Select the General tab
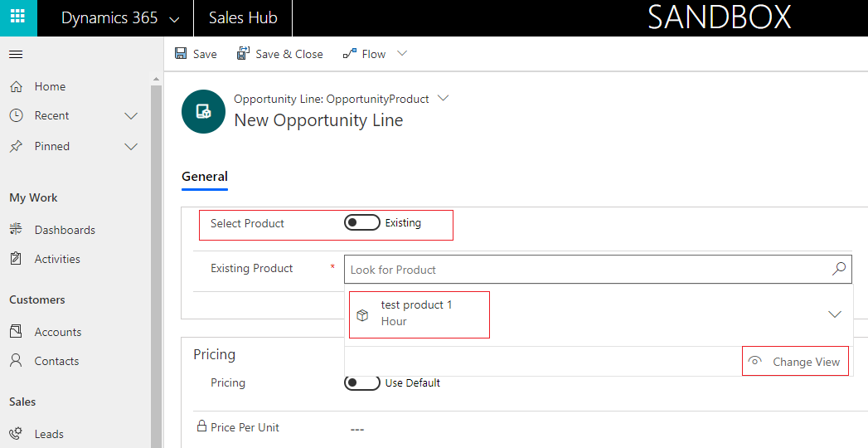This screenshot has width=868, height=448. (x=205, y=177)
